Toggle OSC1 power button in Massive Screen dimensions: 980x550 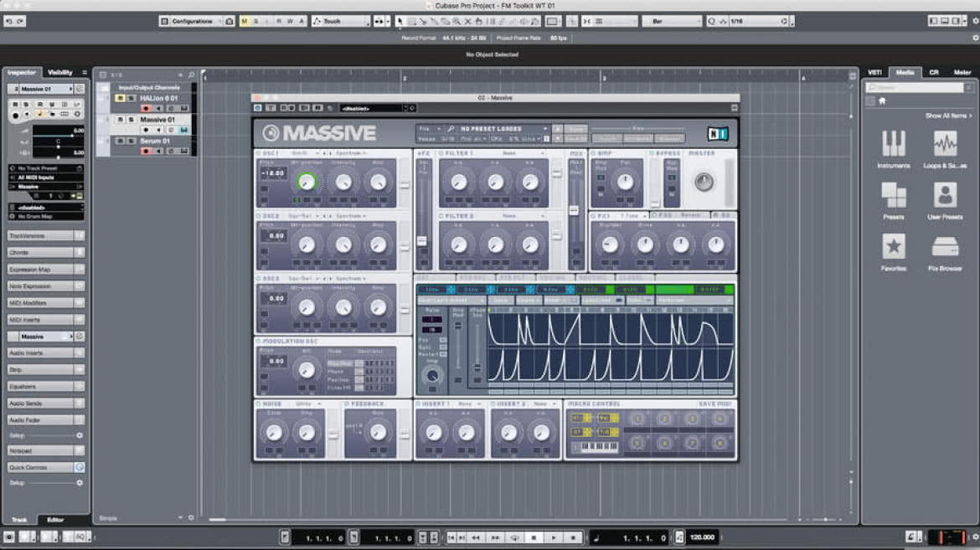click(x=259, y=153)
